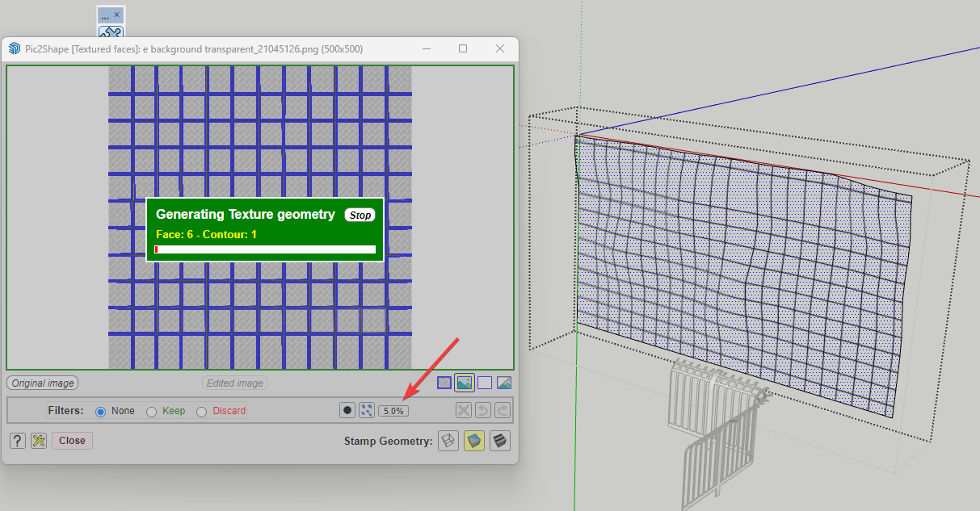The image size is (980, 511).
Task: Click the black dot brush icon
Action: 347,410
